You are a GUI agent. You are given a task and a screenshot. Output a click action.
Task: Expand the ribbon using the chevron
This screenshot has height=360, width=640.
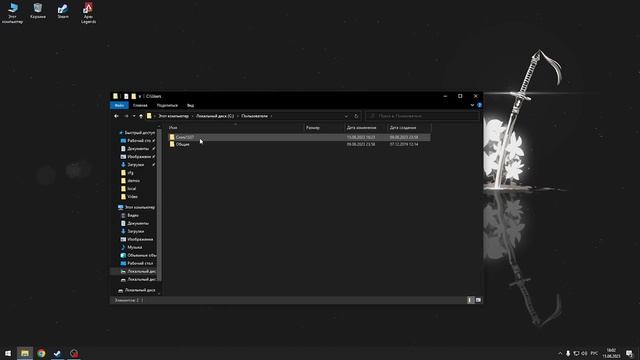coord(472,105)
